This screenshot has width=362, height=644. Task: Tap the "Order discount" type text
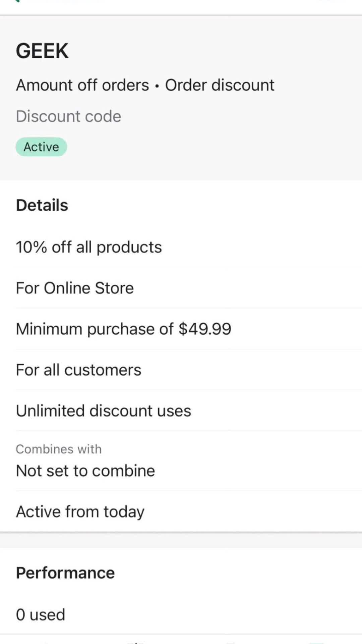point(220,85)
